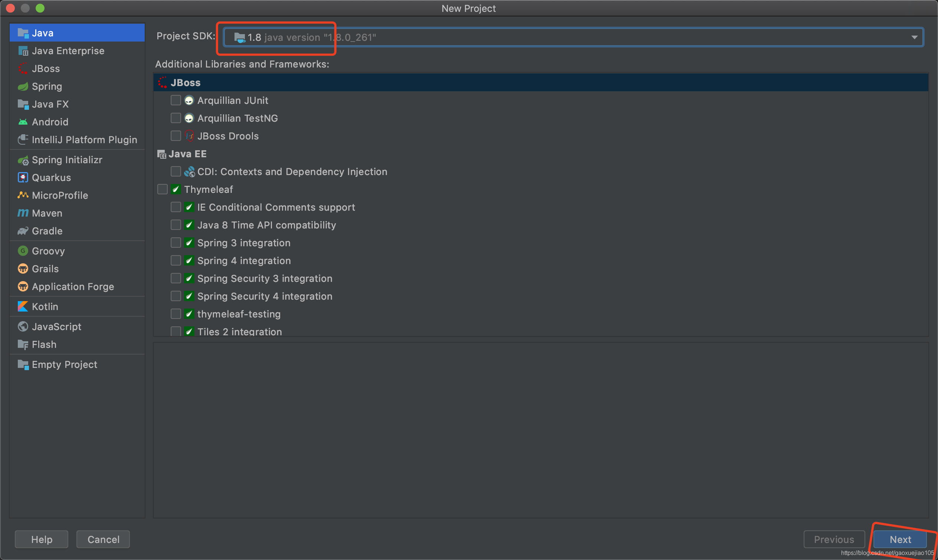
Task: Click the Spring leaf icon in sidebar
Action: pyautogui.click(x=23, y=86)
